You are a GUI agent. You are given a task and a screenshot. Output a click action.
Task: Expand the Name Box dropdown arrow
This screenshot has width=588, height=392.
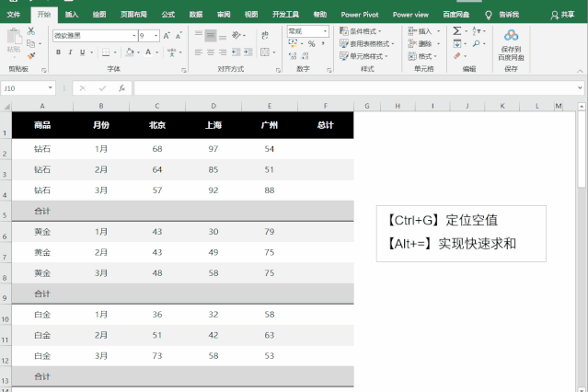(x=51, y=88)
